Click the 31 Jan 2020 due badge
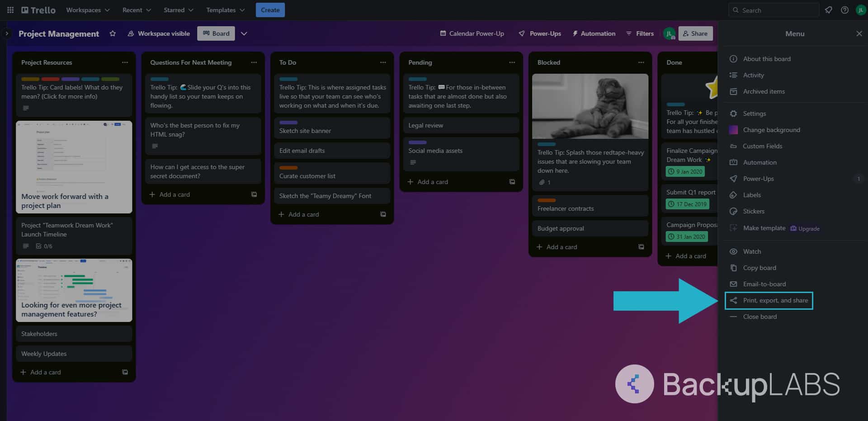This screenshot has width=868, height=421. (x=687, y=237)
